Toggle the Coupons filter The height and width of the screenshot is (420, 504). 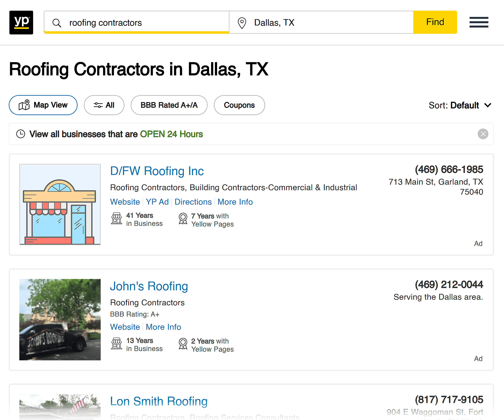[x=239, y=105]
